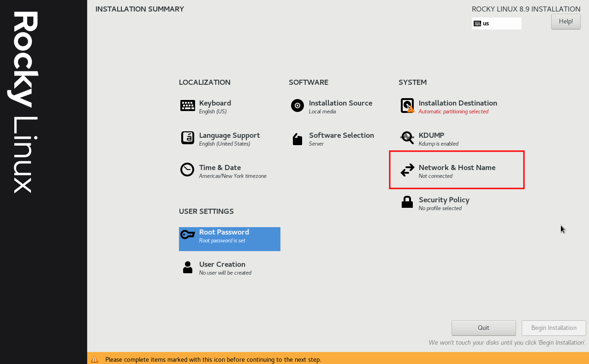Open Software Selection settings
Screen dimensions: 589x364
[x=341, y=135]
